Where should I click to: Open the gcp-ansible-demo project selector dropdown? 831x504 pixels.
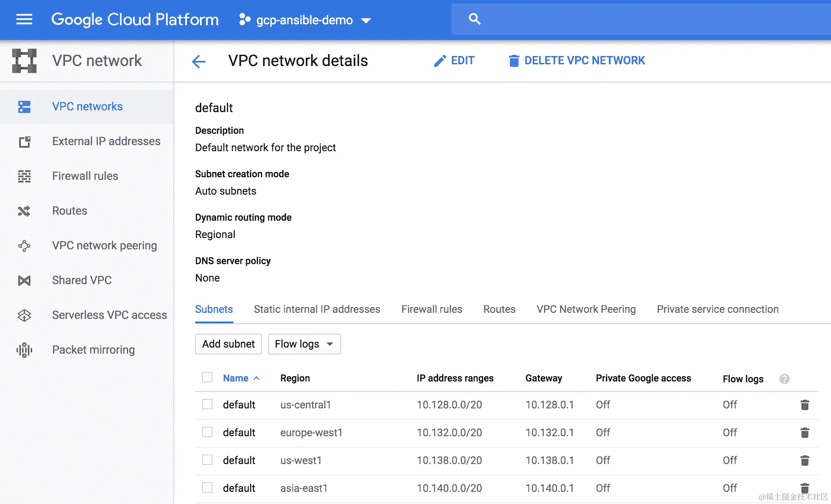(x=305, y=20)
